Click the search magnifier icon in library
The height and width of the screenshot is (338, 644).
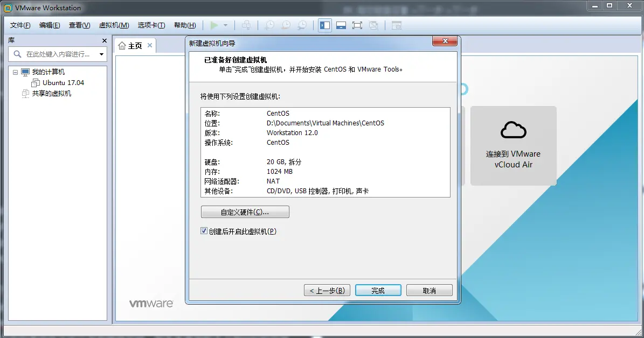(x=17, y=54)
